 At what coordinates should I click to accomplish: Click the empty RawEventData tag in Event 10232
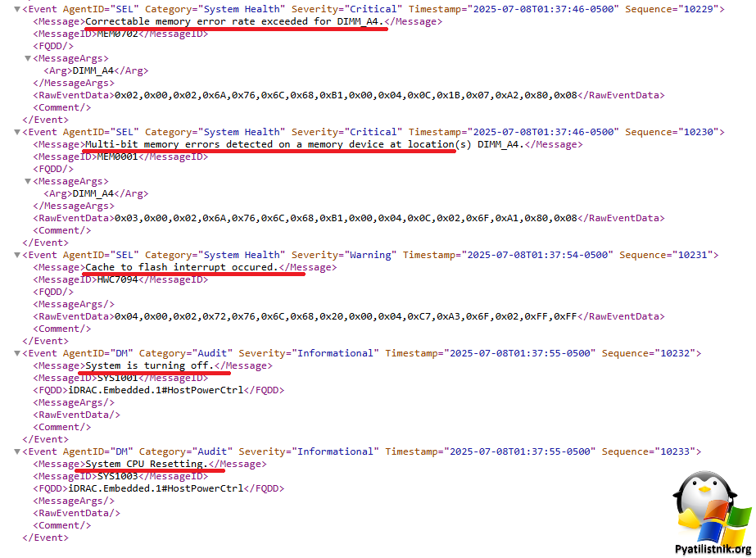coord(76,415)
